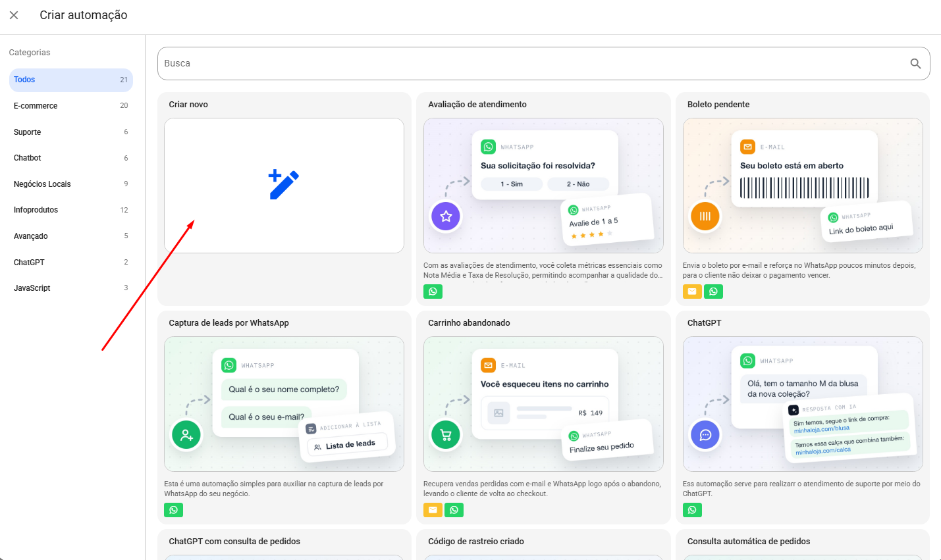
Task: Click the Boleto pendente card title
Action: tap(718, 105)
